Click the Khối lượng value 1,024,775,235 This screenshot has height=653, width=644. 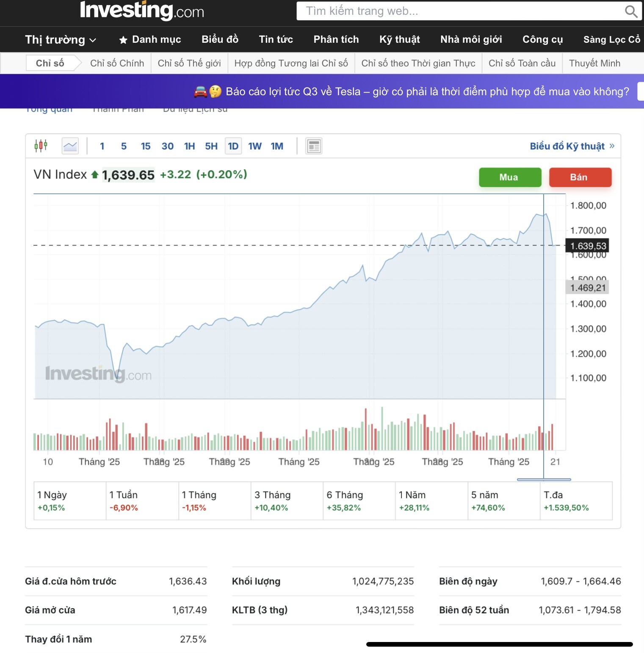click(x=383, y=581)
